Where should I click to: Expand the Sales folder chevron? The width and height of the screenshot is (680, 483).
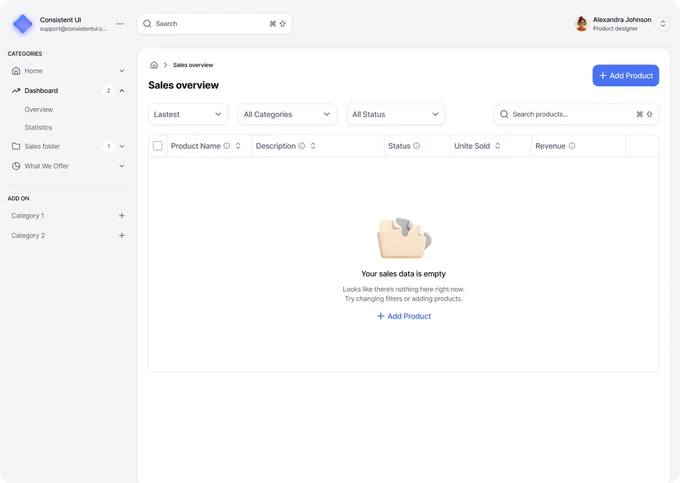click(x=122, y=146)
